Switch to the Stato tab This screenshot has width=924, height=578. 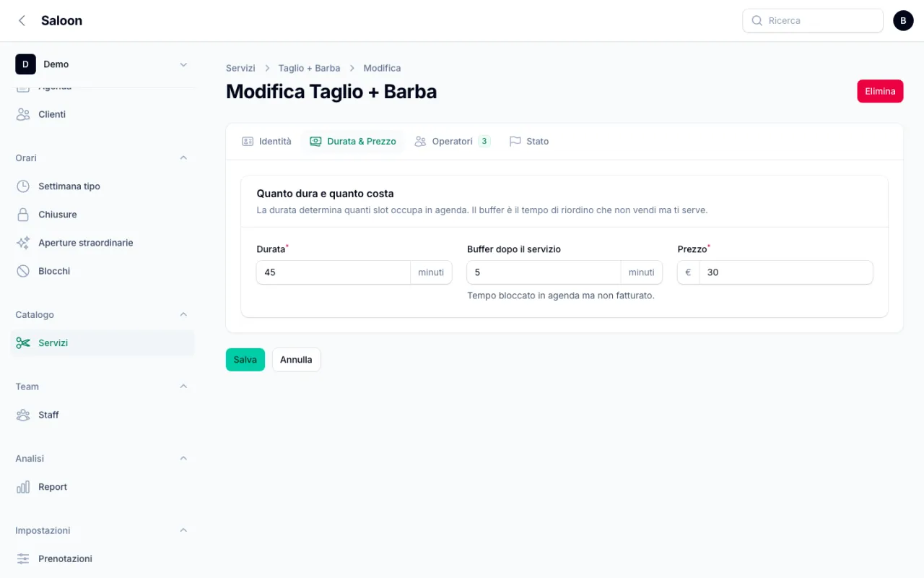(529, 142)
